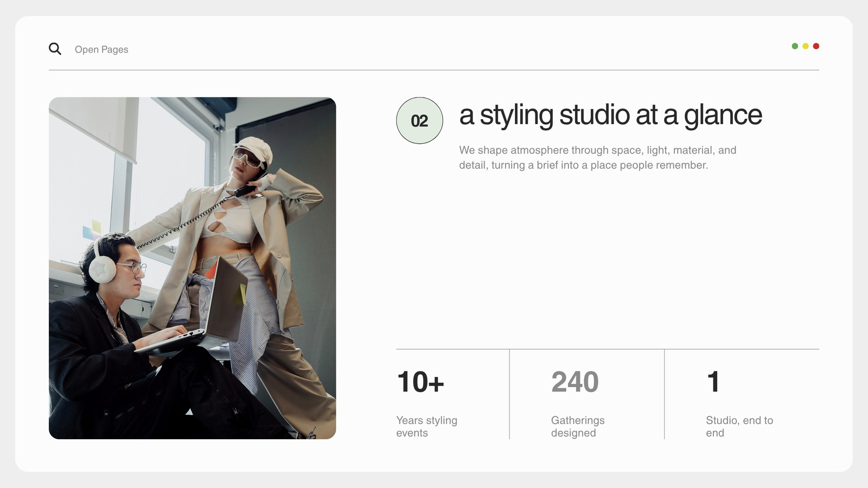Select the 'a styling studio at a glance' heading

click(610, 115)
